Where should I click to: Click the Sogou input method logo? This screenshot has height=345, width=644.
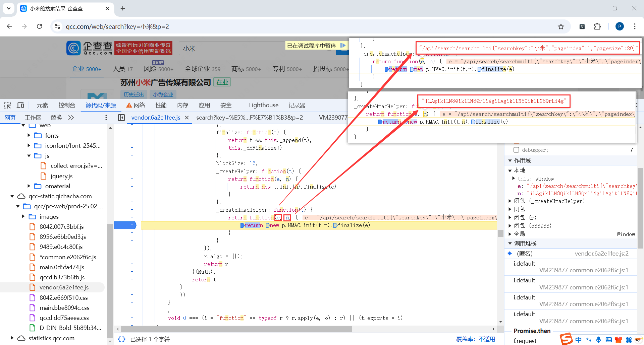pyautogui.click(x=566, y=339)
